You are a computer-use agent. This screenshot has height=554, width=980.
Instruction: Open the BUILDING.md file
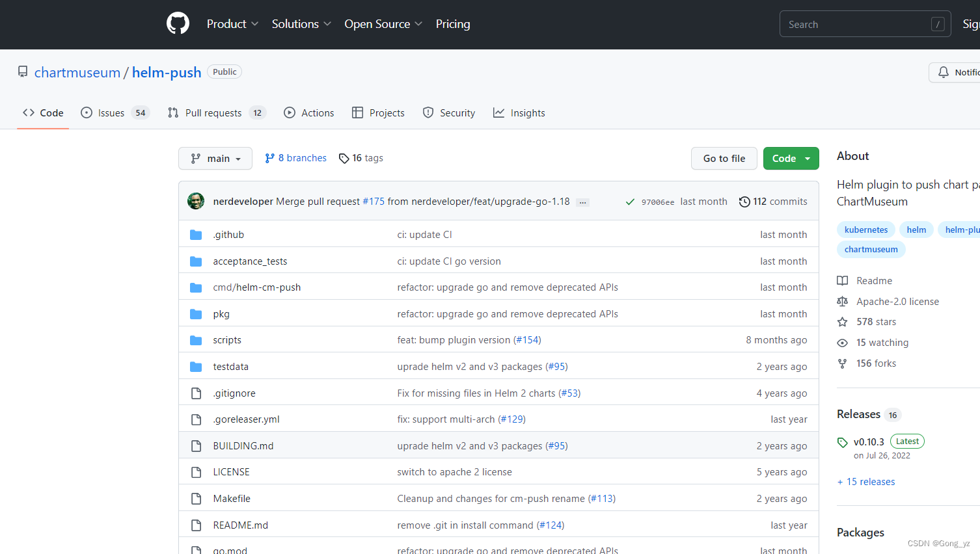(x=243, y=446)
